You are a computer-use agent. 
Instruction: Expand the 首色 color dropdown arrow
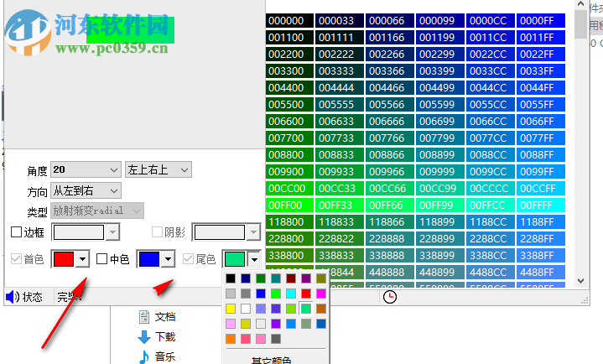tap(83, 259)
